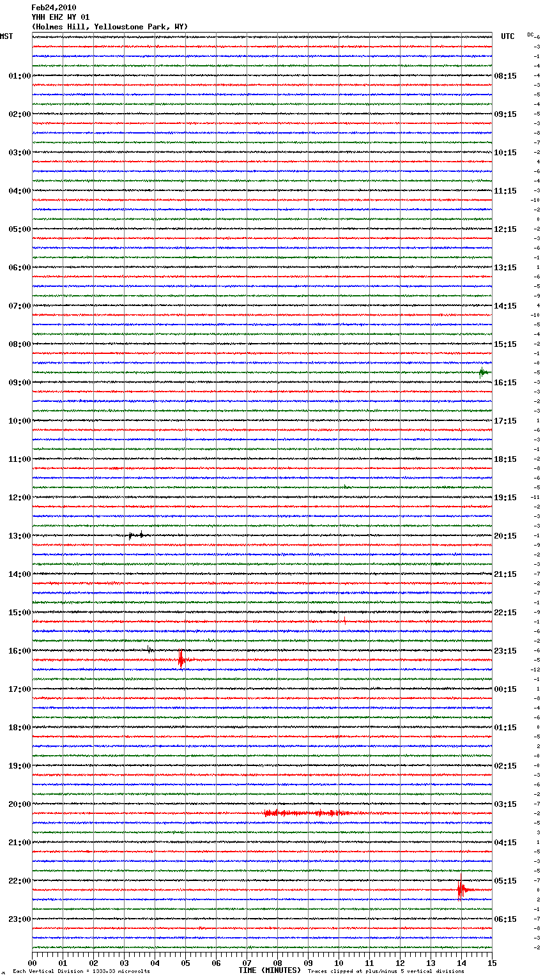Click the 10:15 UTC time label
543x980 pixels.
(x=505, y=153)
